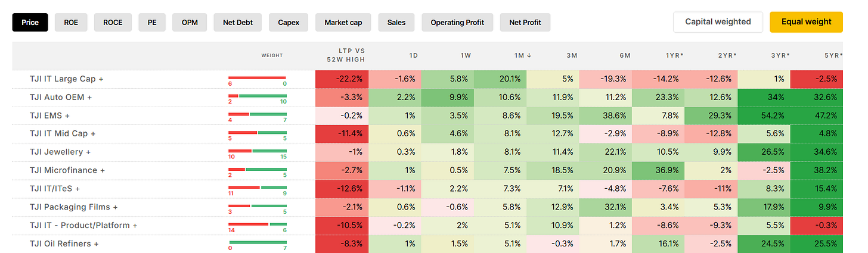Select the active Price tab
868x253 pixels.
(30, 23)
